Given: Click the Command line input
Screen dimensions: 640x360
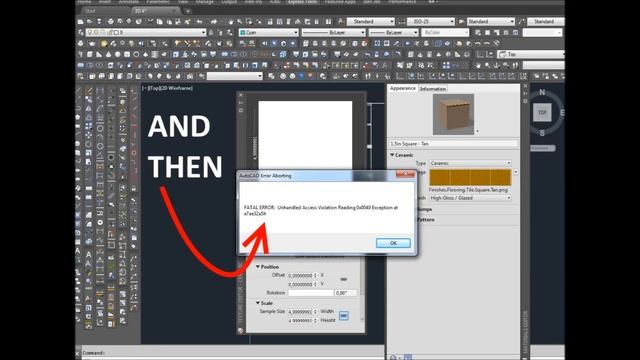Looking at the screenshot, I should [x=233, y=353].
